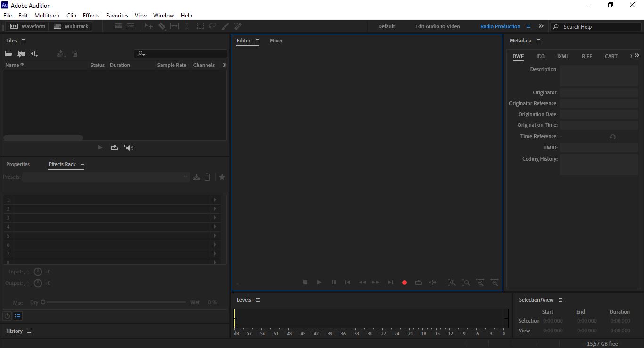Click the Input level knob
Image resolution: width=644 pixels, height=348 pixels.
[38, 272]
